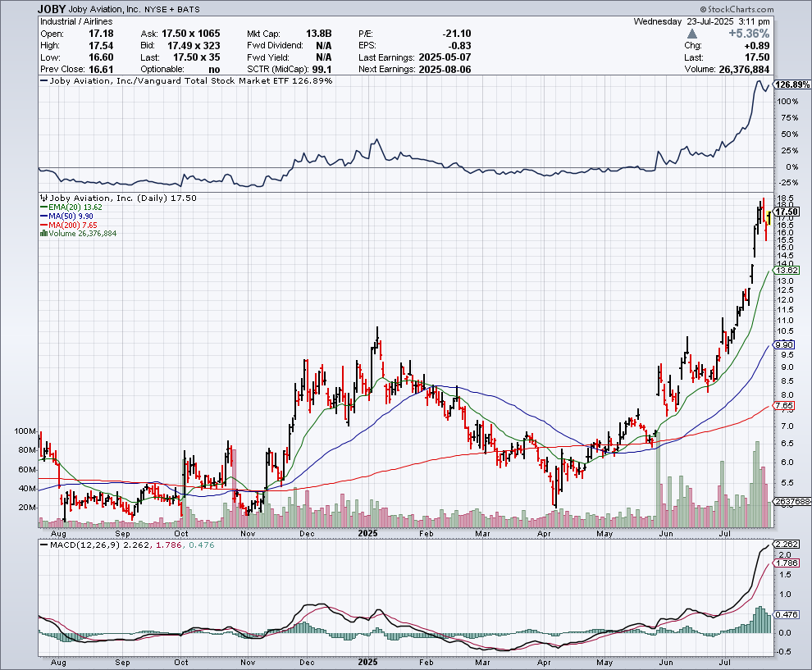
Task: Click the red MA(200) legend line swatch
Action: [x=44, y=226]
